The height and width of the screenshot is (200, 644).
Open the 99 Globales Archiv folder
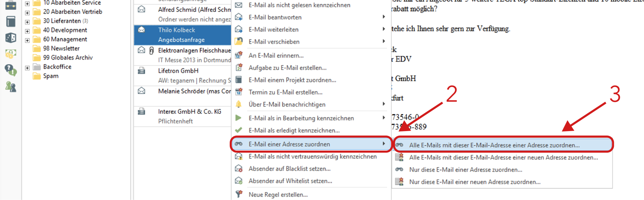coord(68,57)
